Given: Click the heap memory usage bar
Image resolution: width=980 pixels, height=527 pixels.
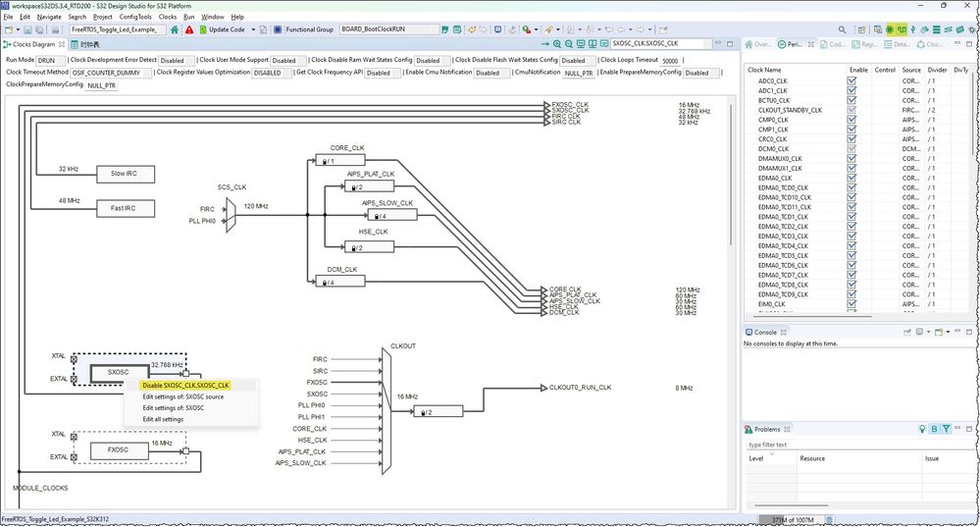Looking at the screenshot, I should tap(793, 519).
